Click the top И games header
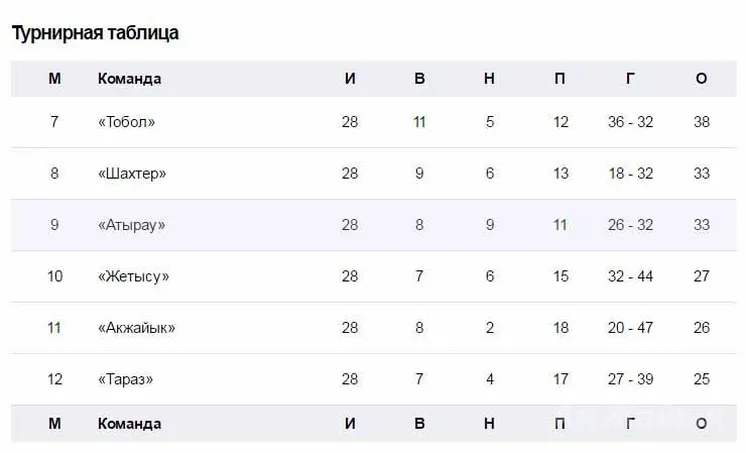746x453 pixels. (349, 79)
